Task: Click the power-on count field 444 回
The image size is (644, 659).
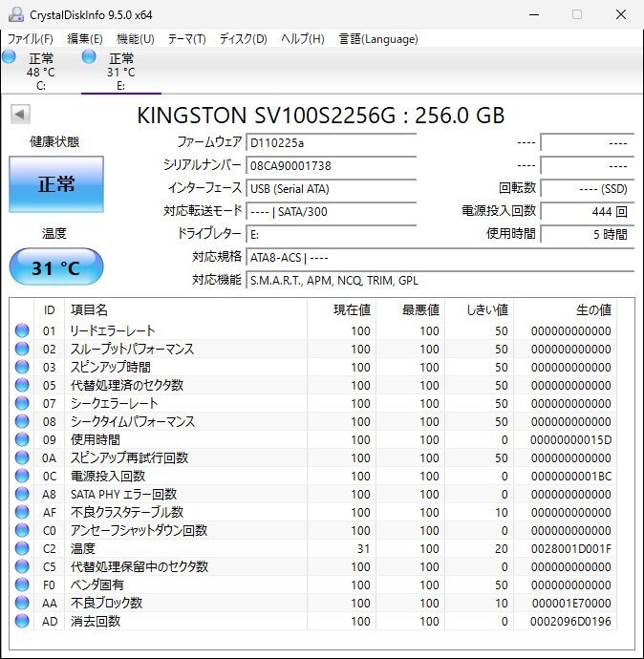Action: pos(588,211)
